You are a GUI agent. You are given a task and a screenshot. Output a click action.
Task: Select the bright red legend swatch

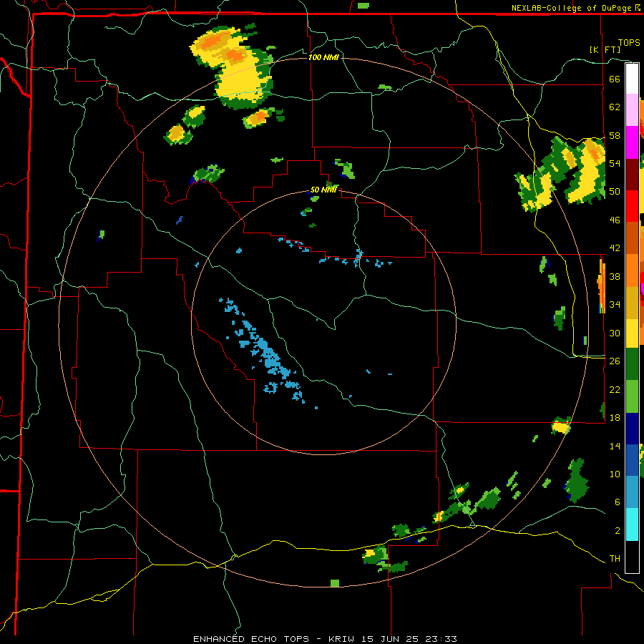click(632, 206)
